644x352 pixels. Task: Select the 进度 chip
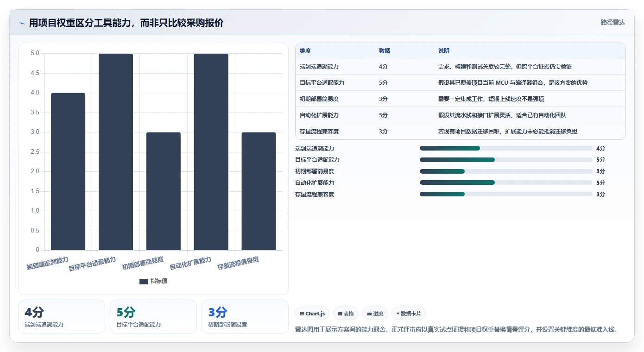pos(375,314)
